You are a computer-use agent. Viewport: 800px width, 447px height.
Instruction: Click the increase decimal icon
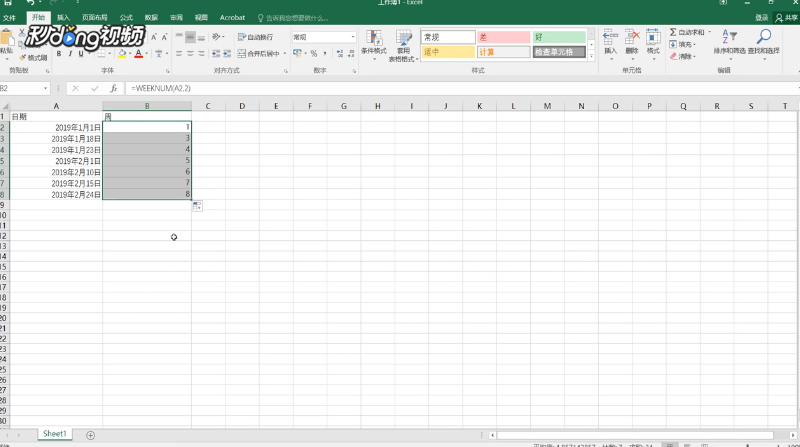(340, 54)
